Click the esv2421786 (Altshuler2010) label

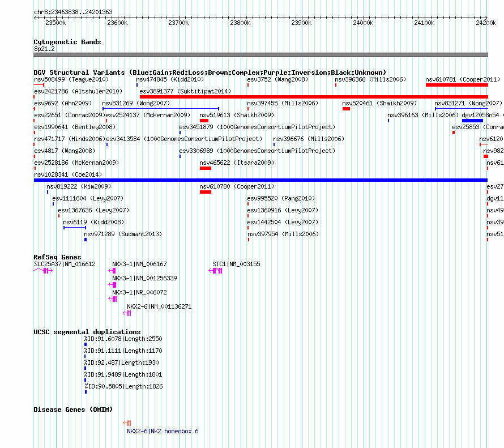coord(78,91)
